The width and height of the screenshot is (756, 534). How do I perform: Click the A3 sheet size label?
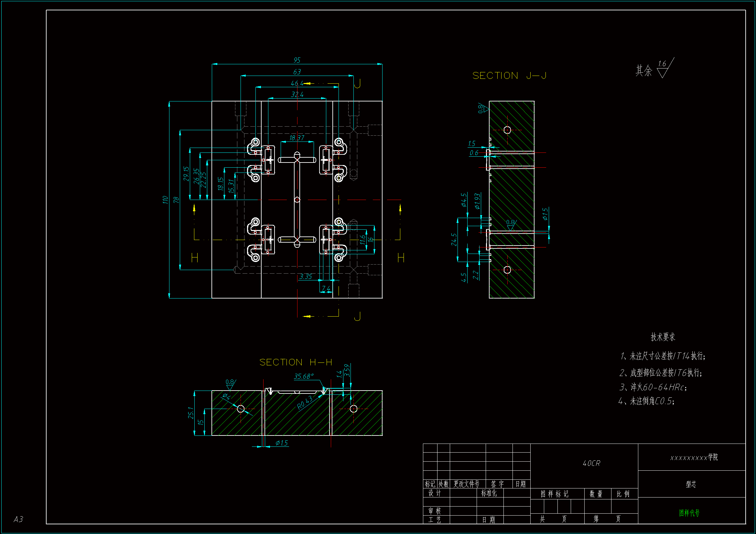click(18, 519)
